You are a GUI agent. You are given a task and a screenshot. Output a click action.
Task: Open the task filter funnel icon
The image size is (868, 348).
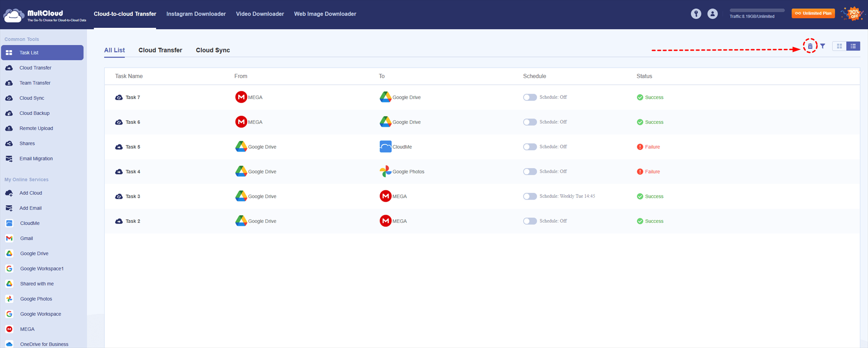(822, 46)
